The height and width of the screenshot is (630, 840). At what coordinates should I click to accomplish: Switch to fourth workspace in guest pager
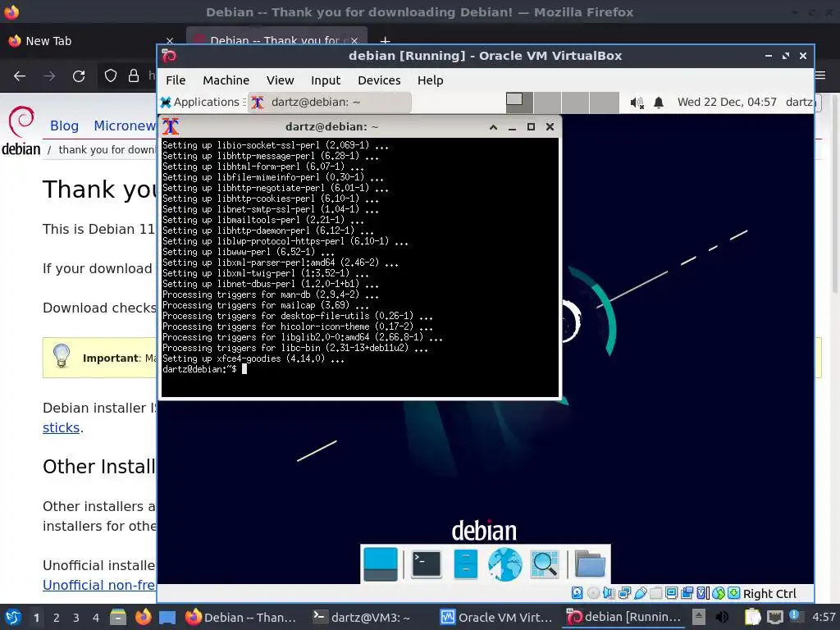point(604,102)
